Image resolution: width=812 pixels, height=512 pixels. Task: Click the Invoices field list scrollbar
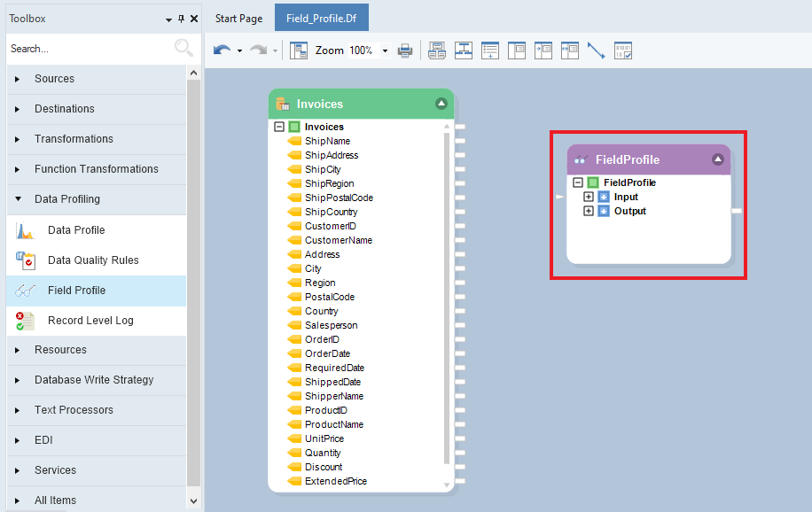(447, 301)
